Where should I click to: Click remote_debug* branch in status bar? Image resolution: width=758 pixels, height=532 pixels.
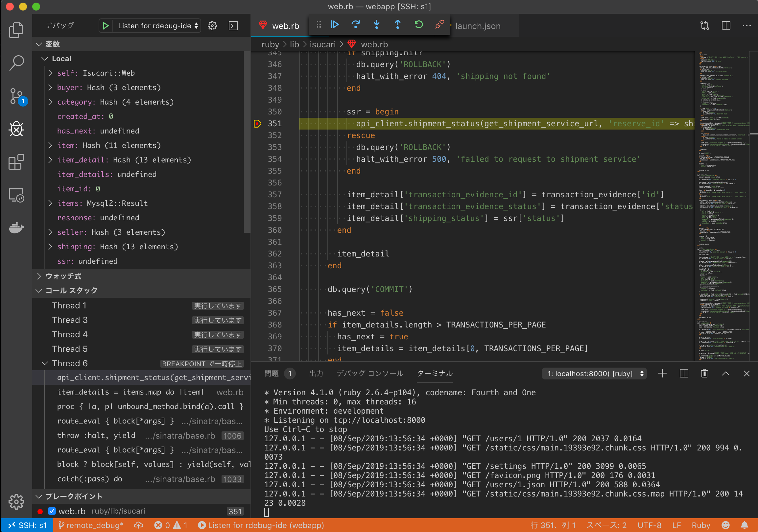pyautogui.click(x=90, y=525)
